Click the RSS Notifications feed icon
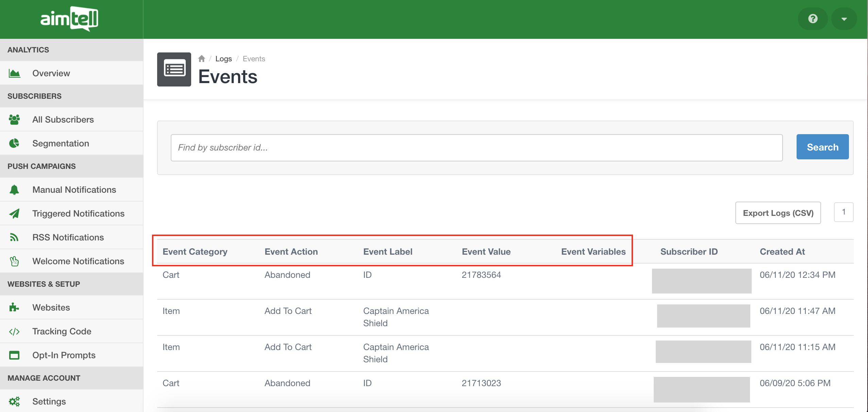Viewport: 868px width, 412px height. pyautogui.click(x=14, y=237)
